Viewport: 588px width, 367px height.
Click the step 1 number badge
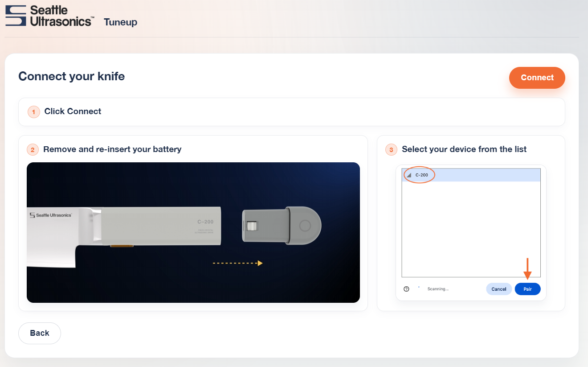click(34, 112)
